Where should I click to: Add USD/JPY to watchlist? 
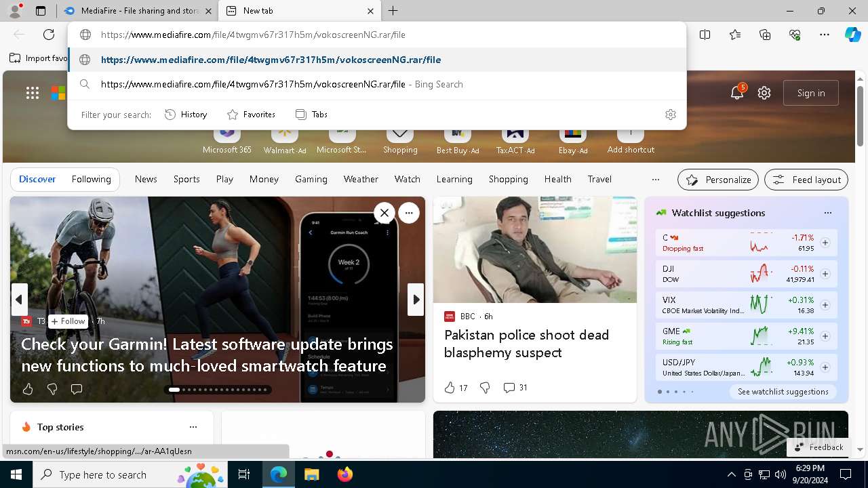point(825,367)
